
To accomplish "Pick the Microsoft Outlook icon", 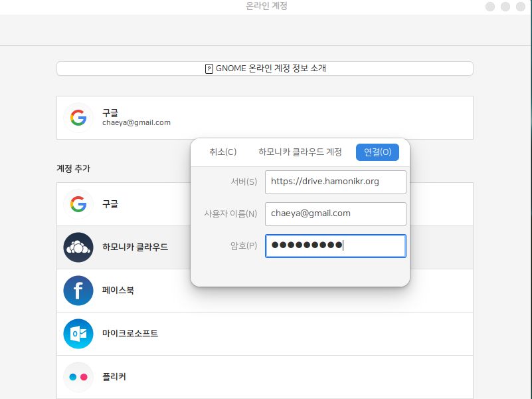I will pyautogui.click(x=78, y=334).
